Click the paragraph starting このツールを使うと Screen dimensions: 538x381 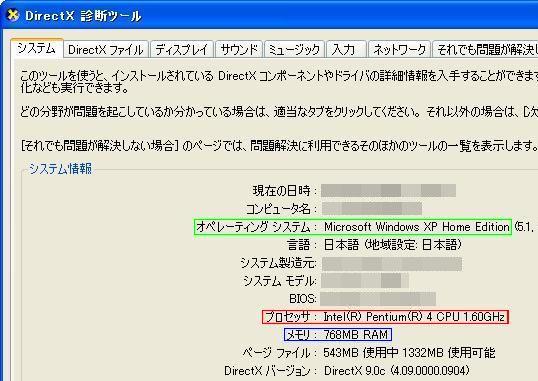coord(279,82)
